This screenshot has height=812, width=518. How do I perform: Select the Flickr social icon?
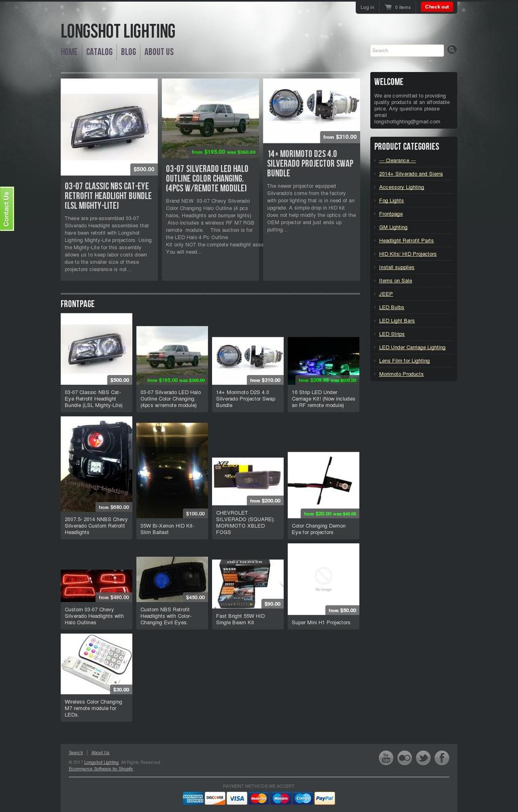(x=405, y=758)
